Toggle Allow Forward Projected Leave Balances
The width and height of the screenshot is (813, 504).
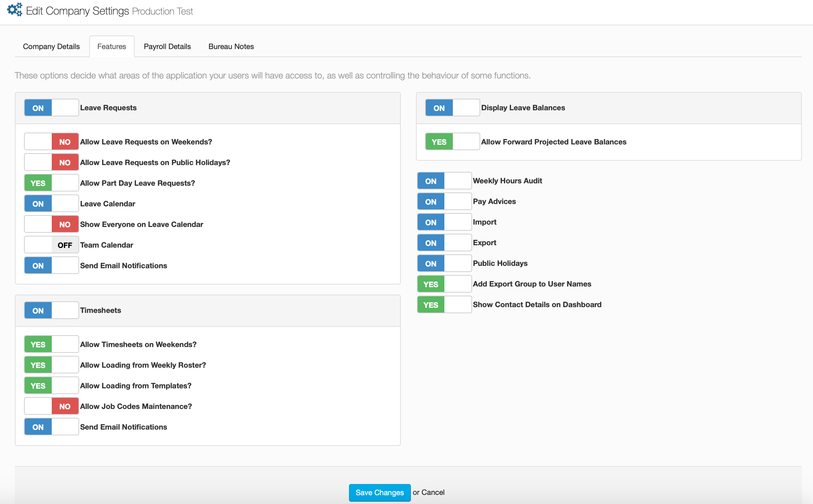[452, 142]
